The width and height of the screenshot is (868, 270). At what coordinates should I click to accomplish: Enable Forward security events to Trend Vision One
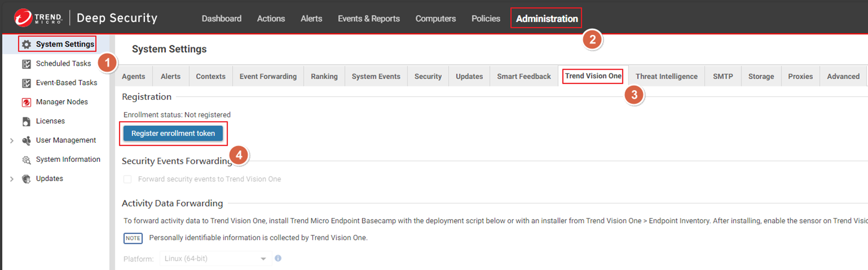coord(128,179)
